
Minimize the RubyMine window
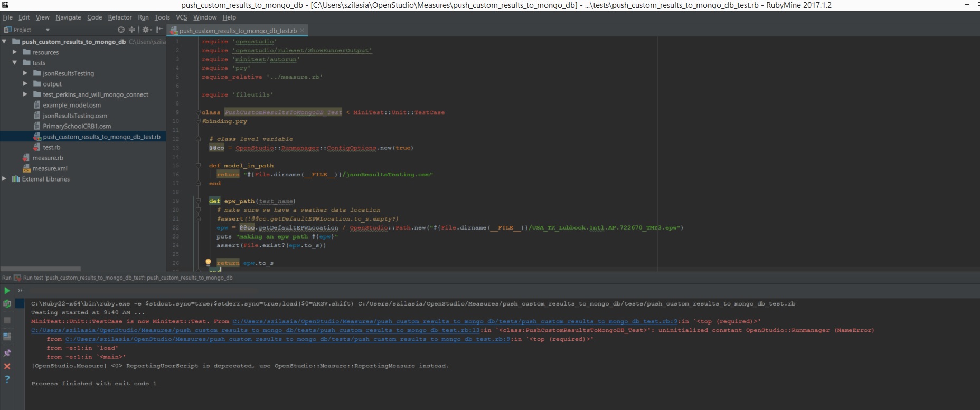coord(967,5)
